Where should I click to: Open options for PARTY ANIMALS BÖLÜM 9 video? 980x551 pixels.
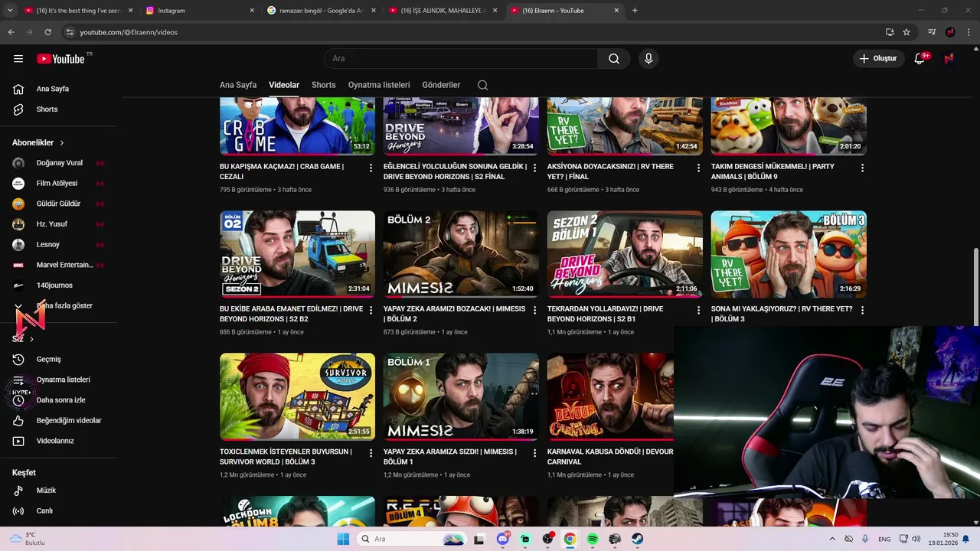click(862, 168)
